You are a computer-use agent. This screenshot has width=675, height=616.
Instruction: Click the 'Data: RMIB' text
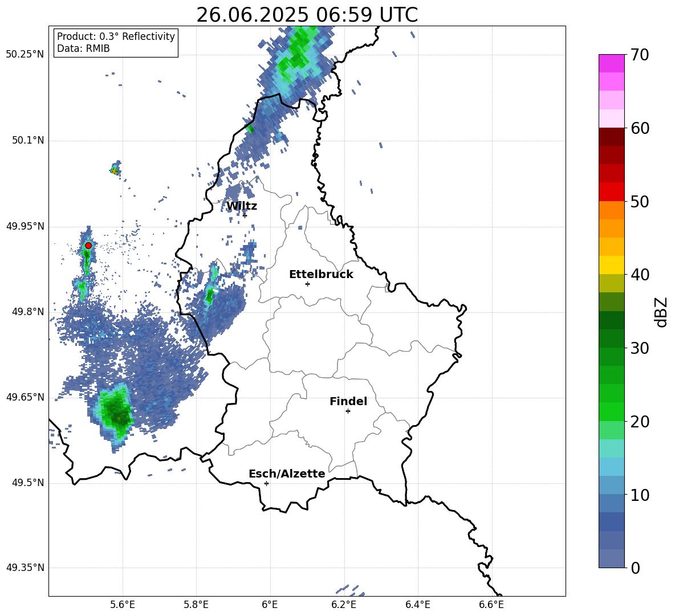(83, 48)
